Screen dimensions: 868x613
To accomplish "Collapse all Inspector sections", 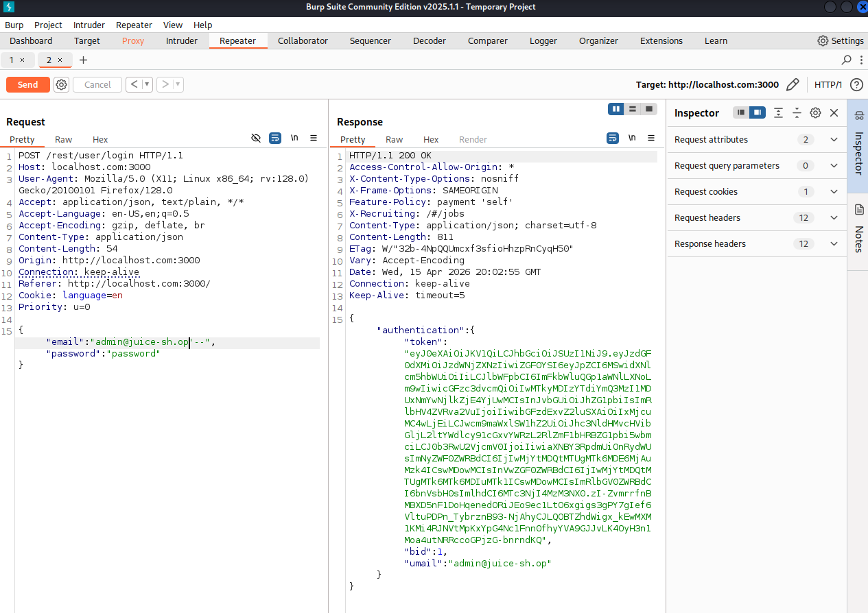I will [x=797, y=112].
